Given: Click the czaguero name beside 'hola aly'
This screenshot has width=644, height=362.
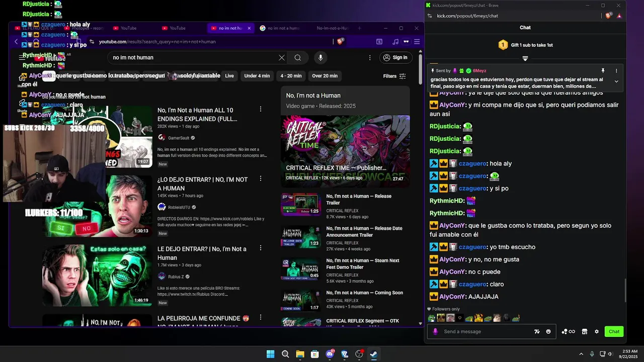Looking at the screenshot, I should click(472, 164).
